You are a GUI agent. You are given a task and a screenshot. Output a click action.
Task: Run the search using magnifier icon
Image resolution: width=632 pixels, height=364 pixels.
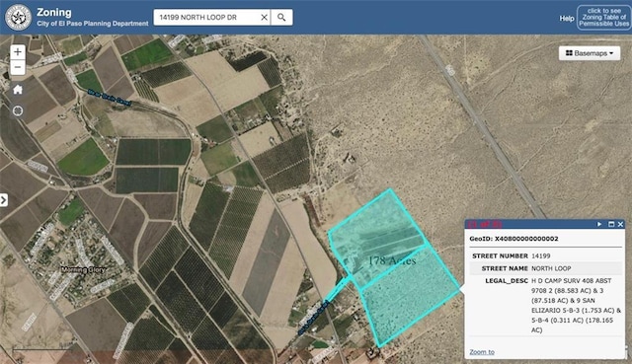point(281,18)
